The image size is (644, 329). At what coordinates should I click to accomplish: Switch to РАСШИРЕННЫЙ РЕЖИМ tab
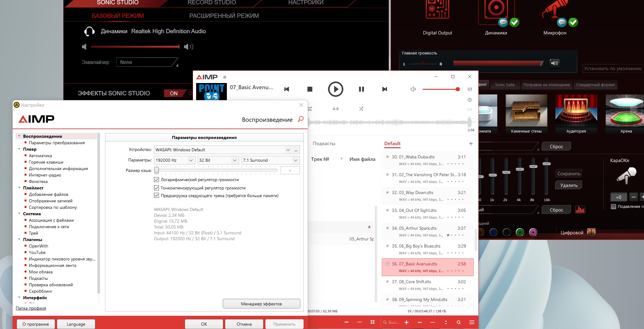click(x=224, y=16)
